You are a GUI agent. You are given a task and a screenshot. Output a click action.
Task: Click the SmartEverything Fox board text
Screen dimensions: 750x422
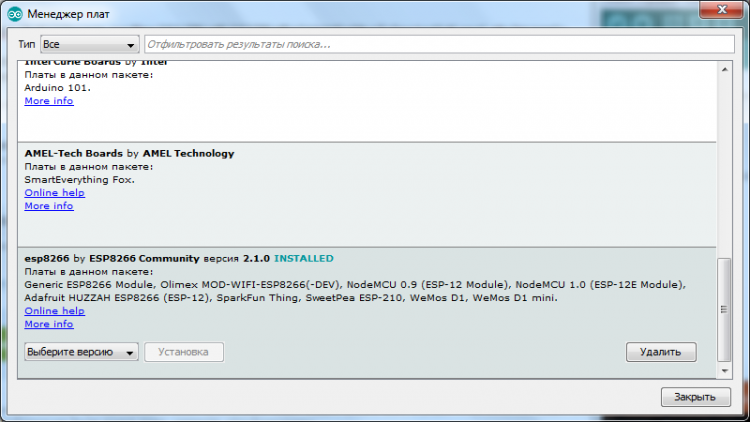click(79, 180)
